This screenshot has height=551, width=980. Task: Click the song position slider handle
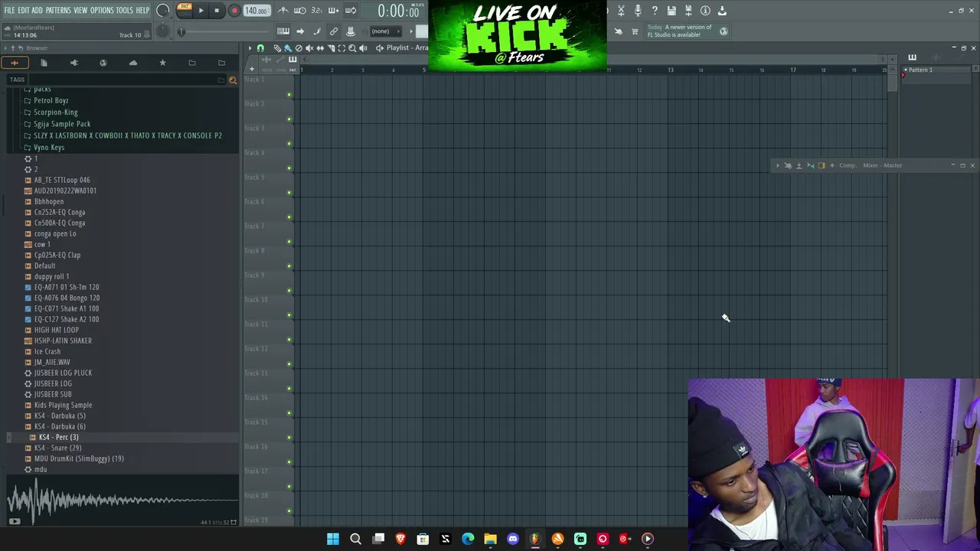tap(181, 31)
